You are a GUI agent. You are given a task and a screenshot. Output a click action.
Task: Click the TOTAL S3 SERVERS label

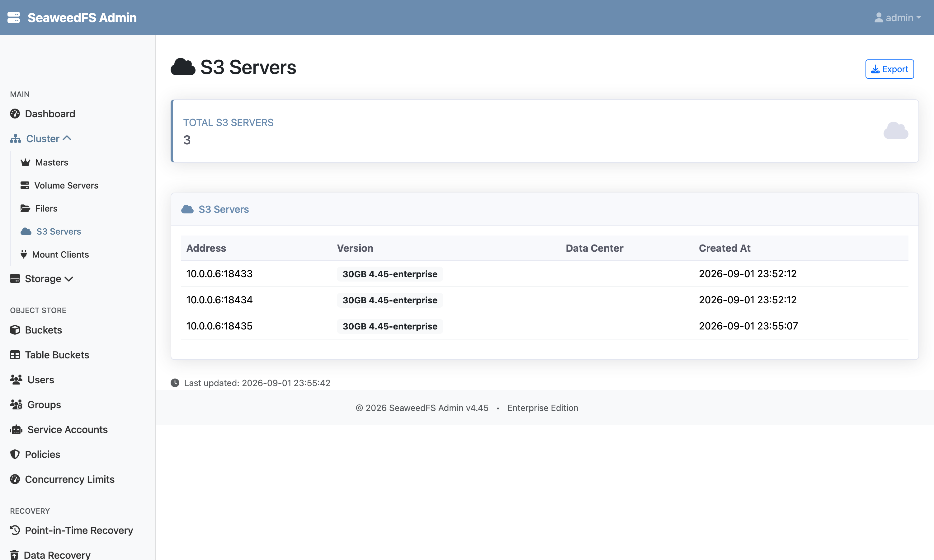pyautogui.click(x=229, y=122)
